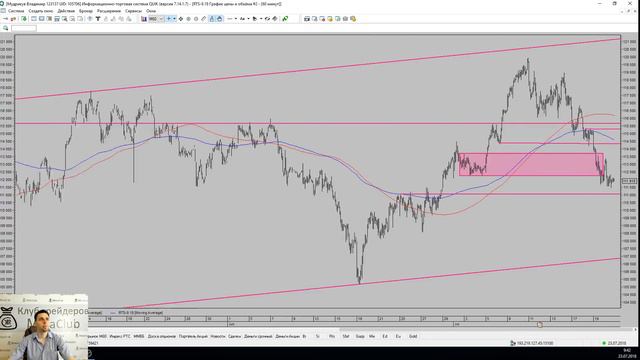Click the second grey circle chart icon

pyautogui.click(x=196, y=19)
